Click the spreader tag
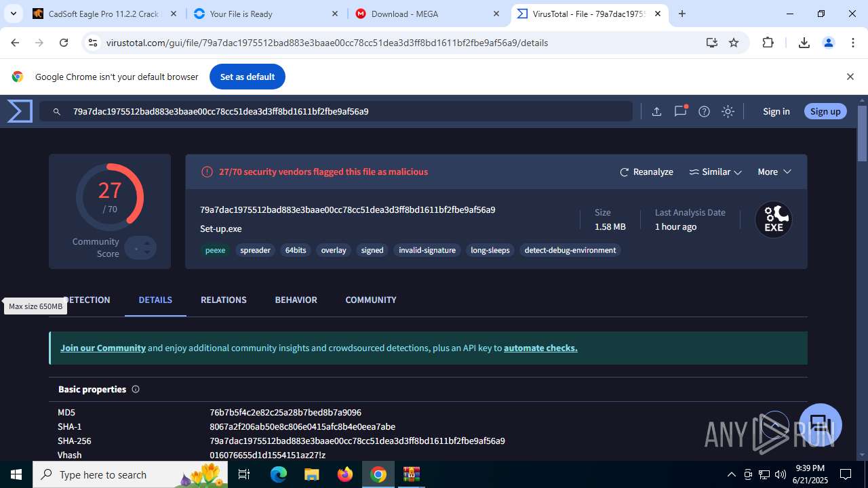Image resolution: width=868 pixels, height=488 pixels. [x=256, y=250]
